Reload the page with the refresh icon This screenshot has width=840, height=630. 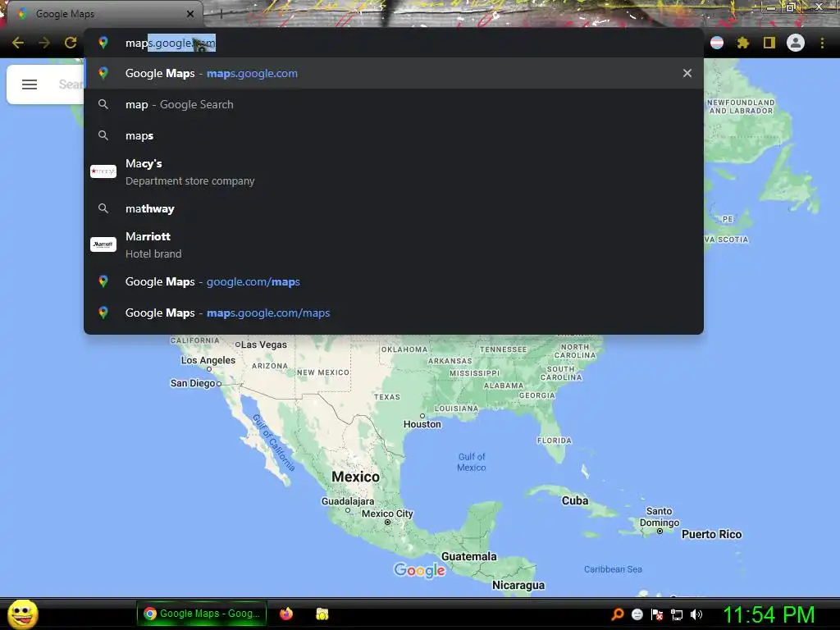click(71, 43)
